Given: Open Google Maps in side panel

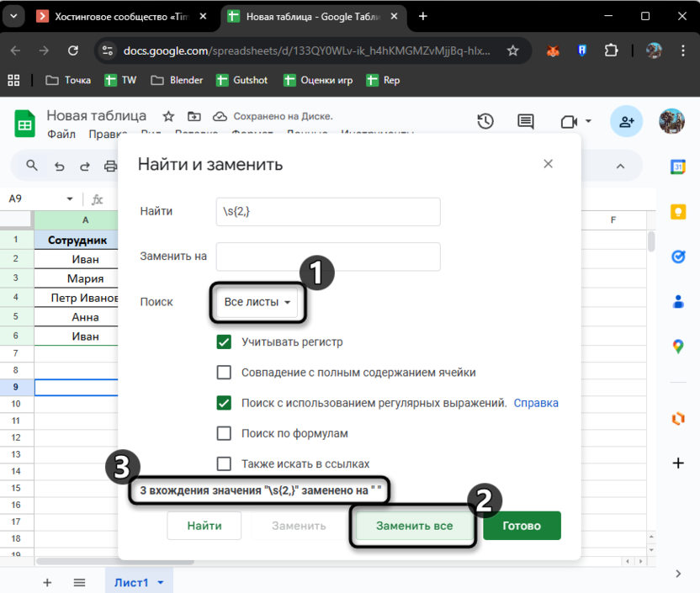Looking at the screenshot, I should (x=677, y=346).
